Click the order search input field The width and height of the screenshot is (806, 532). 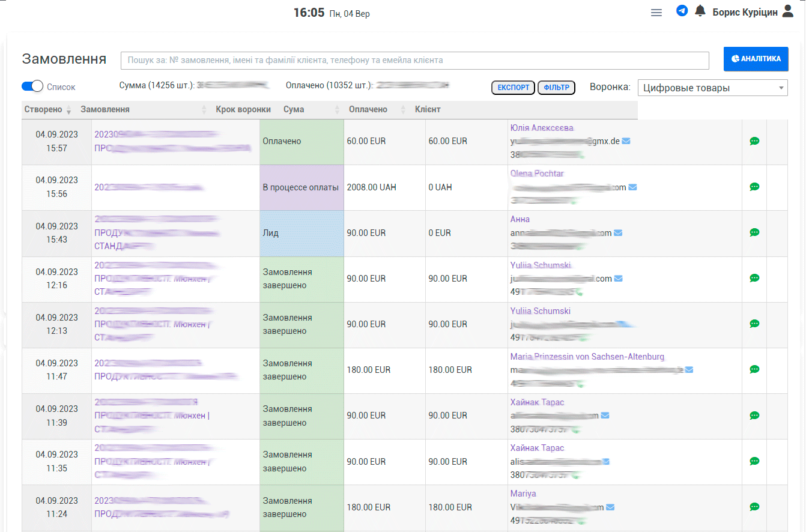pos(414,61)
